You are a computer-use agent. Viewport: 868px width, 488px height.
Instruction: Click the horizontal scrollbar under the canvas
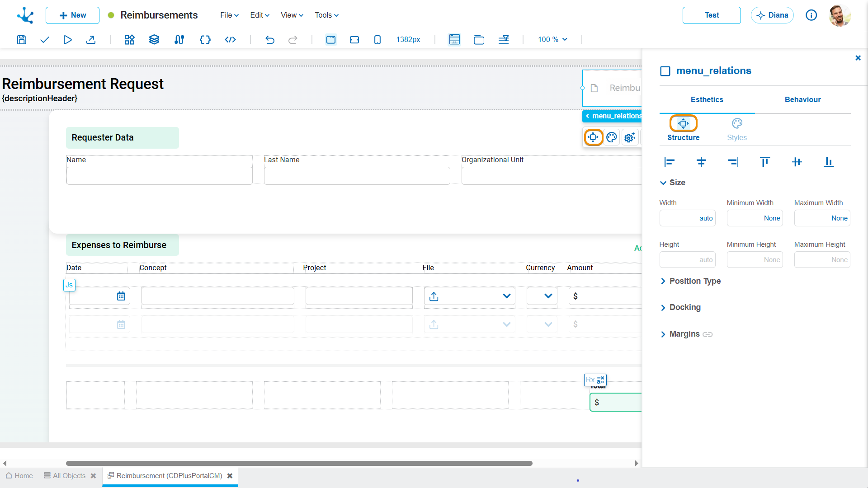[299, 463]
